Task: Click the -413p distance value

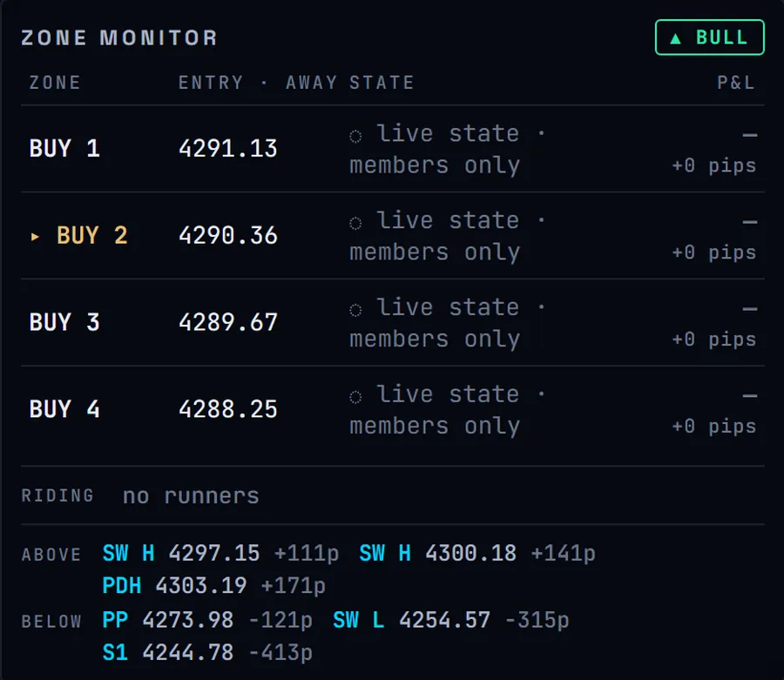Action: 280,654
